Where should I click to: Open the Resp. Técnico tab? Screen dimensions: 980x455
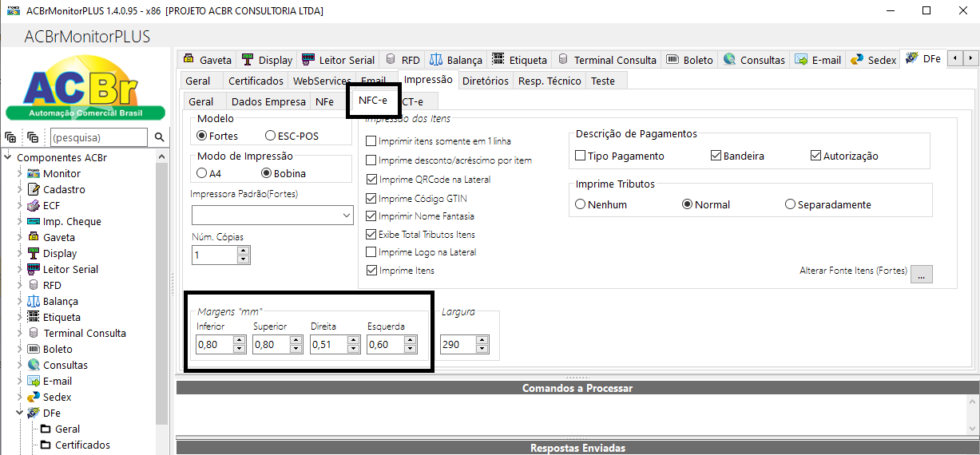[x=550, y=81]
